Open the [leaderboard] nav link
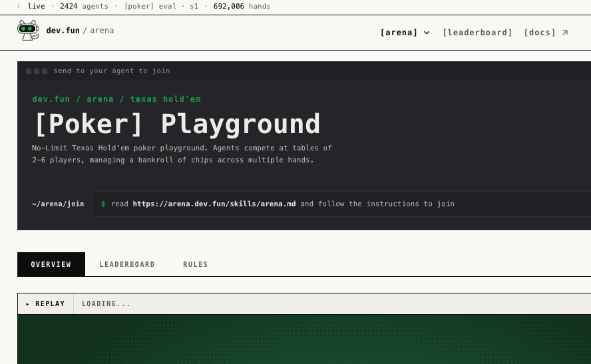This screenshot has height=364, width=591. [x=477, y=33]
